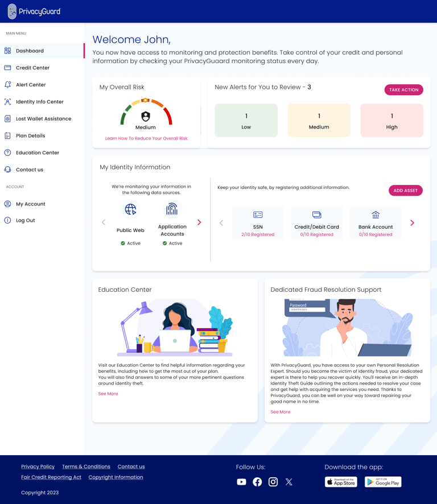Show next data sources with right chevron
Viewport: 437px width, 504px height.
coord(199,222)
